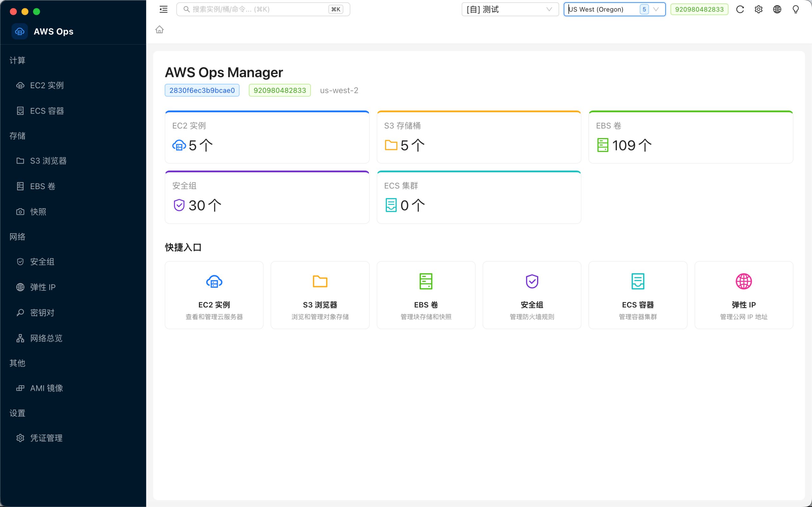Click the 网络 sidebar group label
812x507 pixels.
[17, 237]
